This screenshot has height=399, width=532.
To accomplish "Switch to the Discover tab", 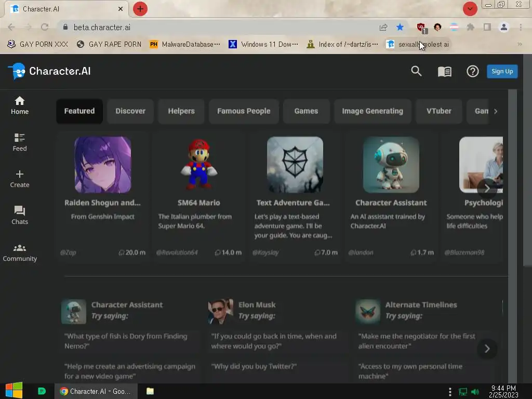I will point(130,111).
